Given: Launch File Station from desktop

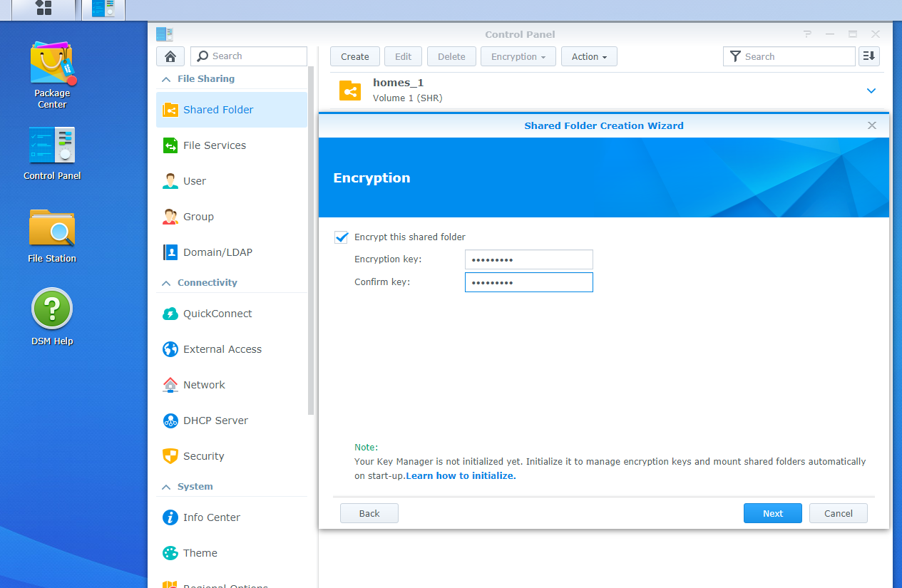Looking at the screenshot, I should [52, 236].
